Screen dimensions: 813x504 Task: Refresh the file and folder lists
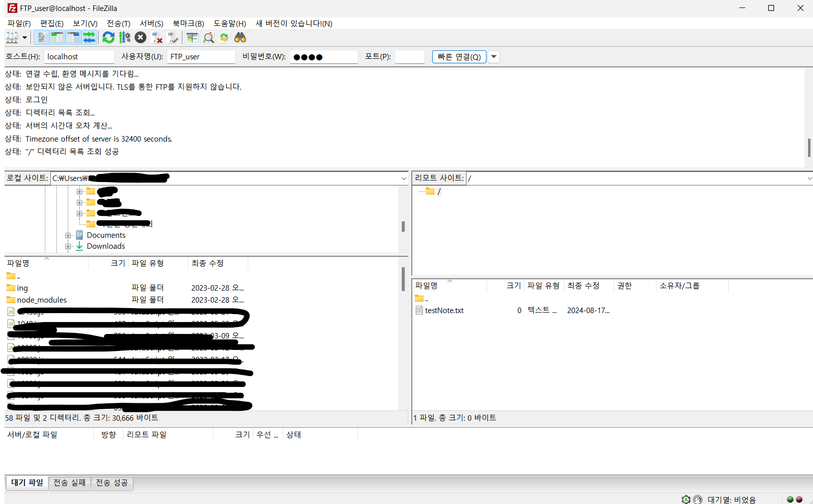tap(108, 37)
